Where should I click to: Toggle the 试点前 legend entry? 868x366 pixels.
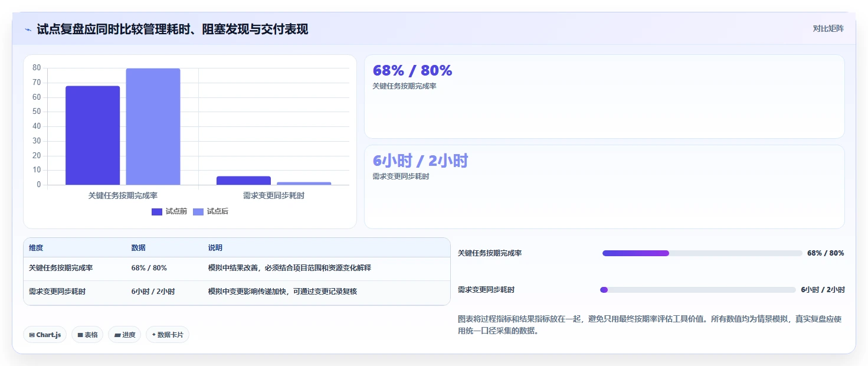pyautogui.click(x=169, y=212)
